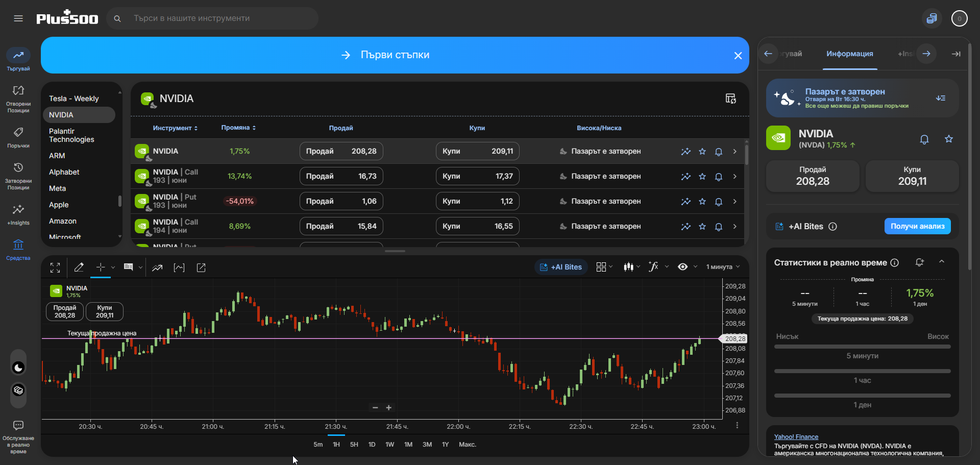Screen dimensions: 980x465
Task: Open the Отворени Позиции sidebar section
Action: pyautogui.click(x=18, y=99)
